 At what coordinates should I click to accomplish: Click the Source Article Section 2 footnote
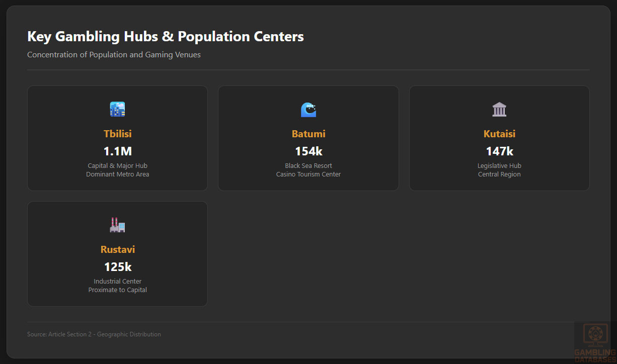[x=94, y=334]
